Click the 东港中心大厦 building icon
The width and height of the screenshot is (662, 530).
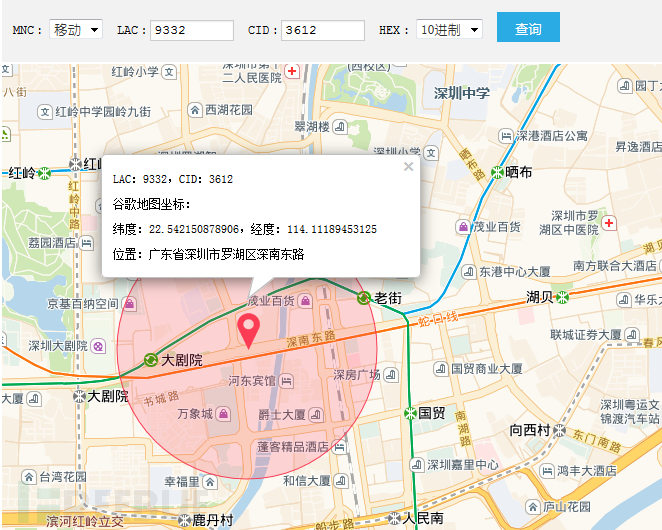pyautogui.click(x=469, y=272)
